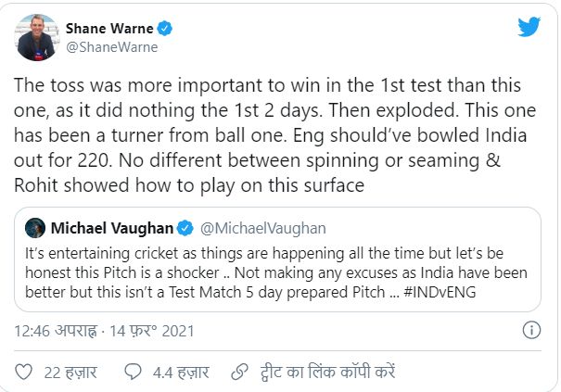Viewport: 561px width, 392px height.
Task: Click the reply speech bubble icon
Action: (134, 371)
